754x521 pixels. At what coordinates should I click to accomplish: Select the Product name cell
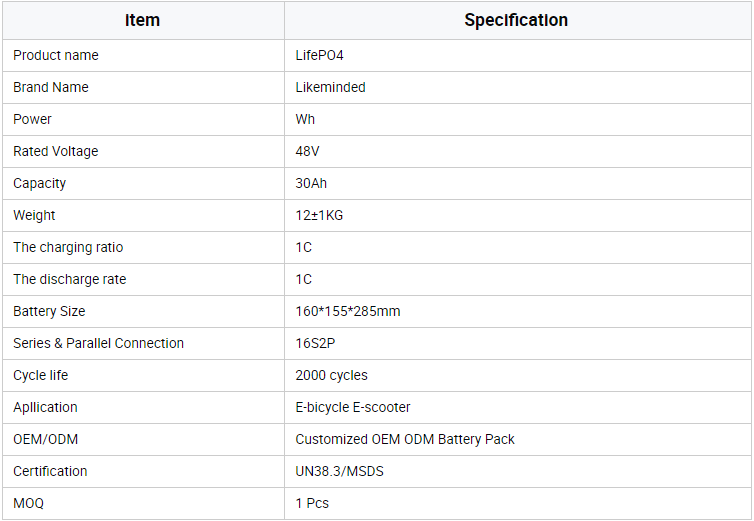pos(56,55)
